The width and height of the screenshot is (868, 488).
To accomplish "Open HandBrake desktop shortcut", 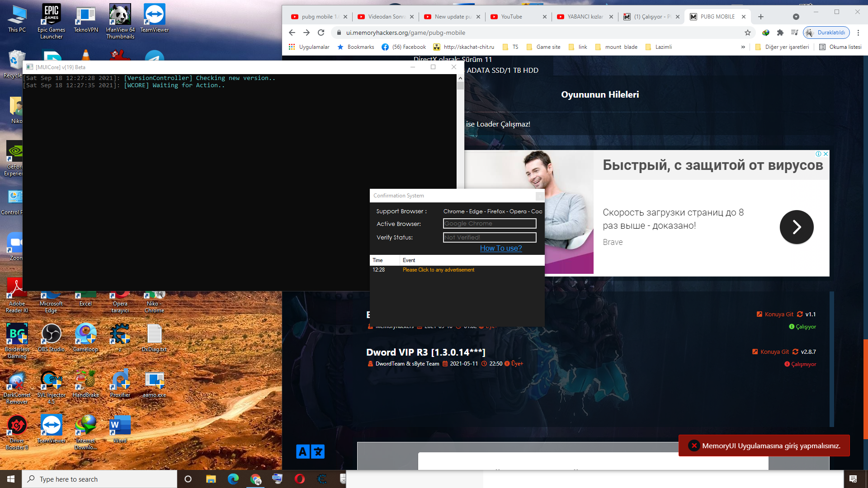I will tap(86, 384).
